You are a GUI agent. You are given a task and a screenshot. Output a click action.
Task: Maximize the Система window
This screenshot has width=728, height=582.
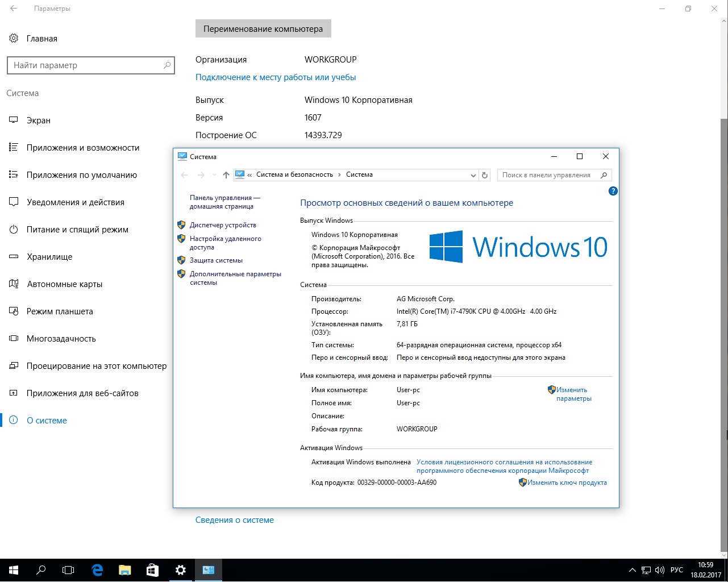[x=580, y=156]
